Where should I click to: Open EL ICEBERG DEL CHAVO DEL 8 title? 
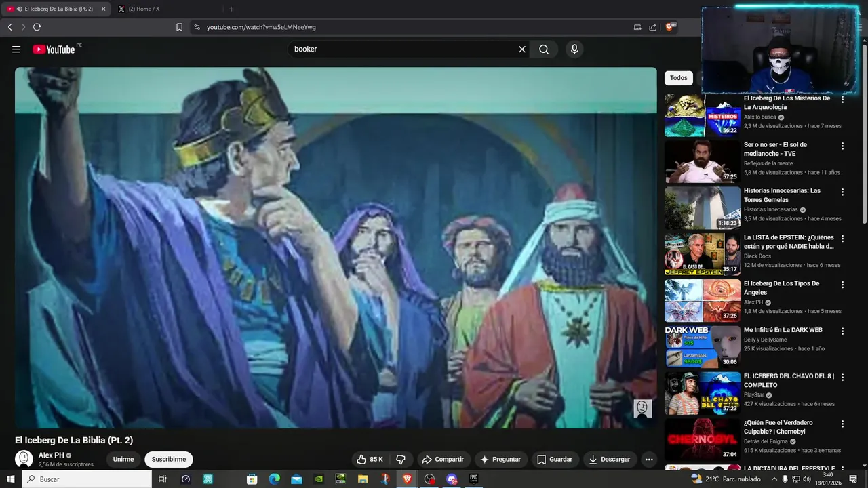[x=789, y=380]
